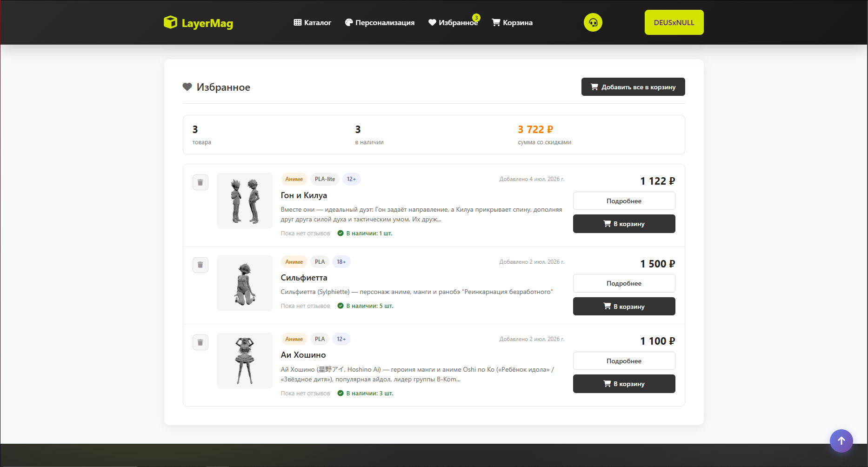Open the Сильфиетта figure thumbnail
The width and height of the screenshot is (868, 467).
[245, 283]
